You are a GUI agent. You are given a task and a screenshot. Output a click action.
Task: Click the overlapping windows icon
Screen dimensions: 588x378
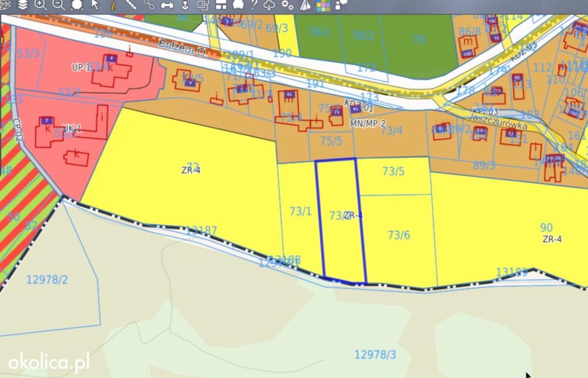point(203,5)
